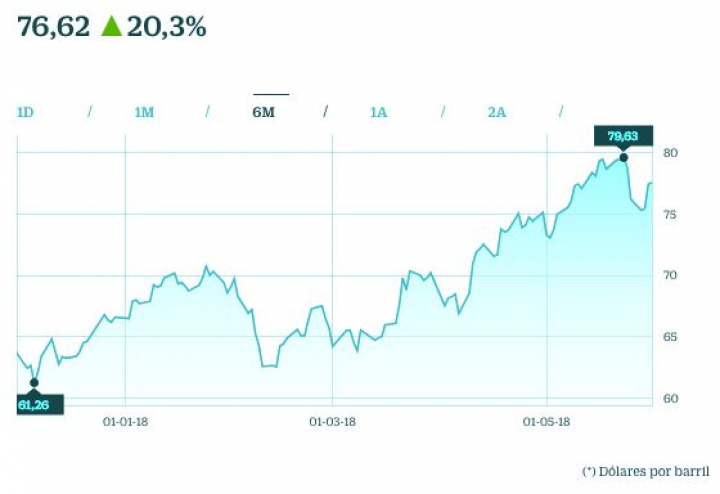Click the 80 value on price axis
Screen dimensions: 720x494
click(x=671, y=153)
